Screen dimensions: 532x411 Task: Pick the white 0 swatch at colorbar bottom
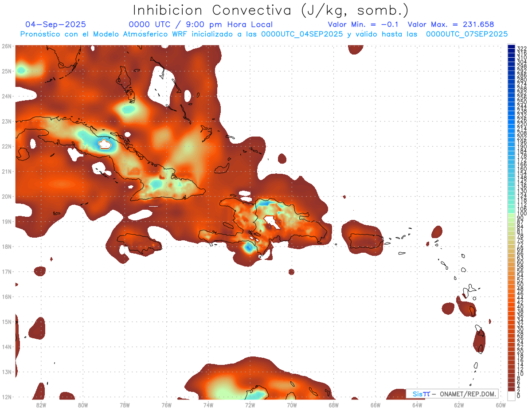511,396
